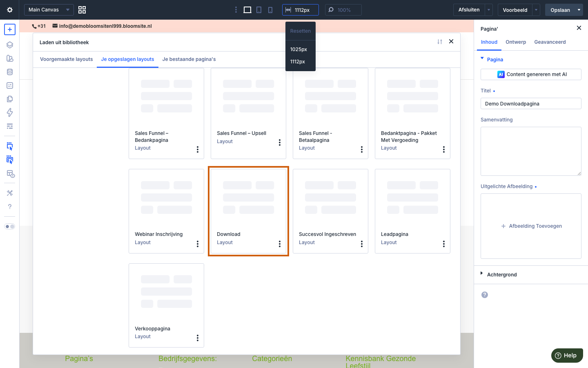Open the Help chat button
Screen dimensions: 588x368
[567, 355]
